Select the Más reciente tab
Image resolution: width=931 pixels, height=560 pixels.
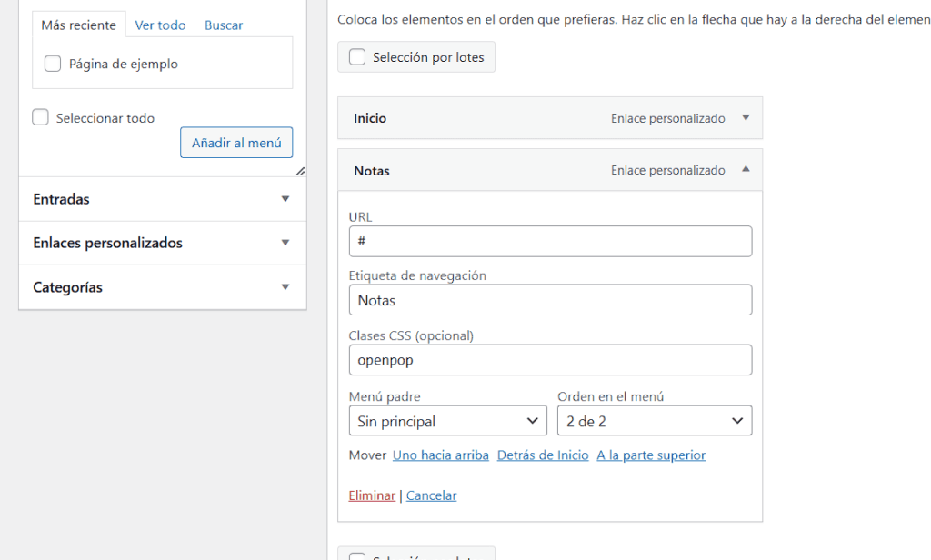79,25
